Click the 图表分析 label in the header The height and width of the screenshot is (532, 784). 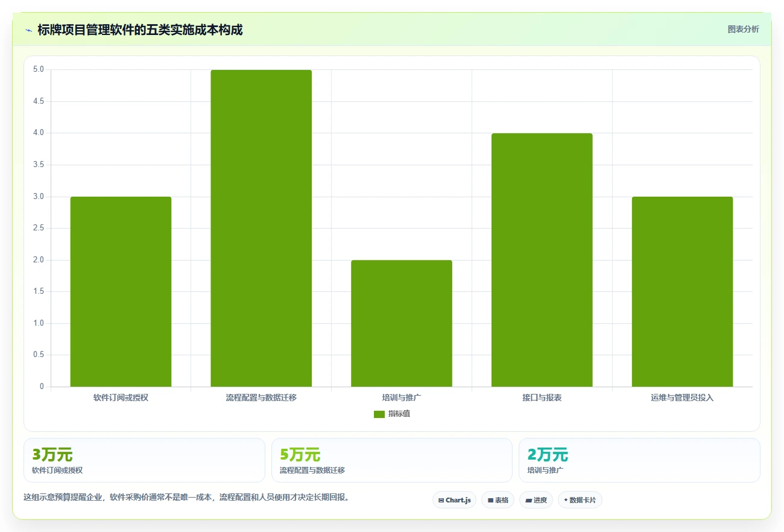[x=743, y=29]
